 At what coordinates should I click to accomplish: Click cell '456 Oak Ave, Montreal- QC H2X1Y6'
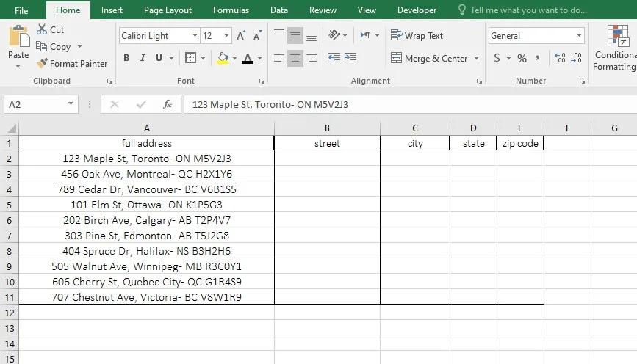click(x=147, y=174)
